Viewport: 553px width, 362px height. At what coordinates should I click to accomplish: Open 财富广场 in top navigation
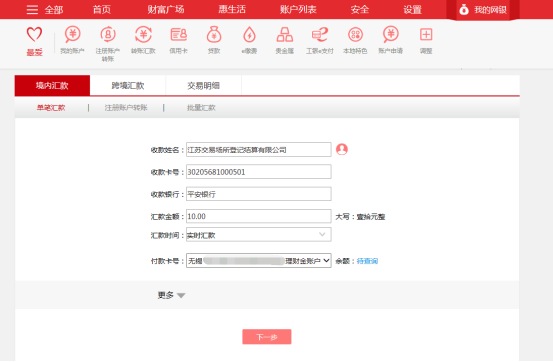[166, 10]
